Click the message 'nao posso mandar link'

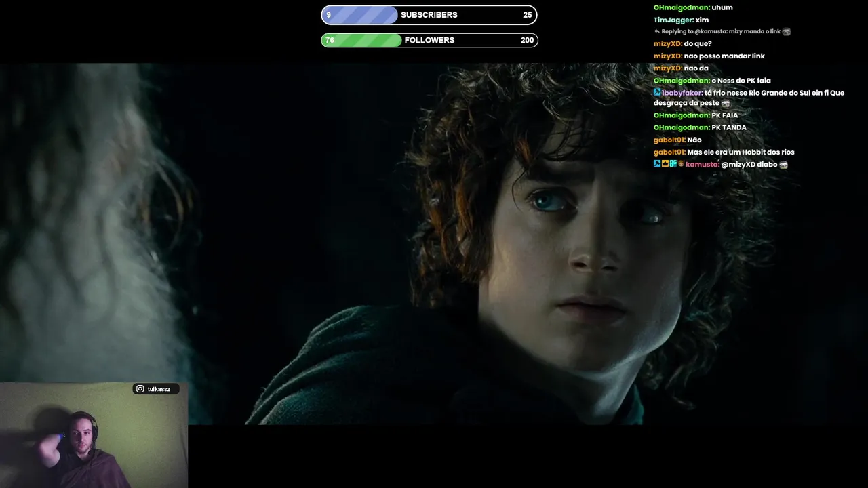click(x=724, y=56)
